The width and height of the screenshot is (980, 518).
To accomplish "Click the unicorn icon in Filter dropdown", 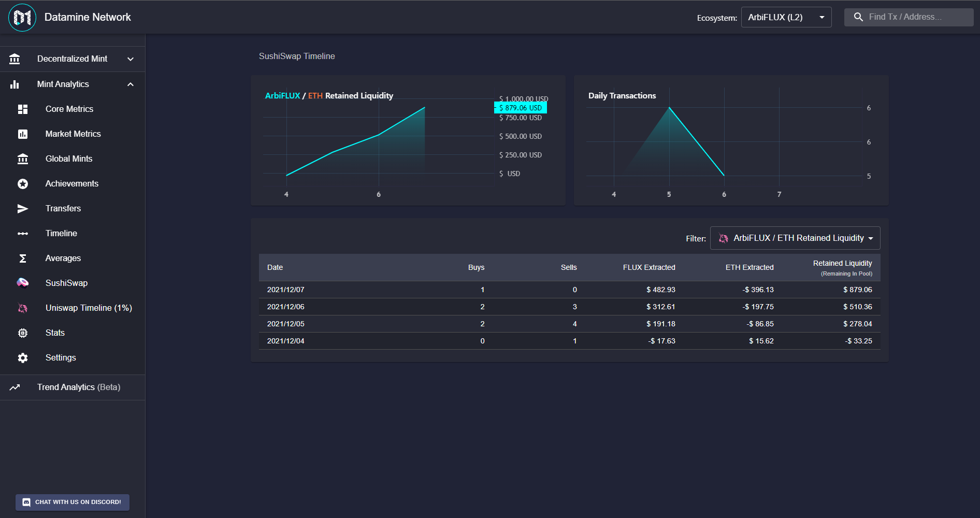I will tap(724, 238).
